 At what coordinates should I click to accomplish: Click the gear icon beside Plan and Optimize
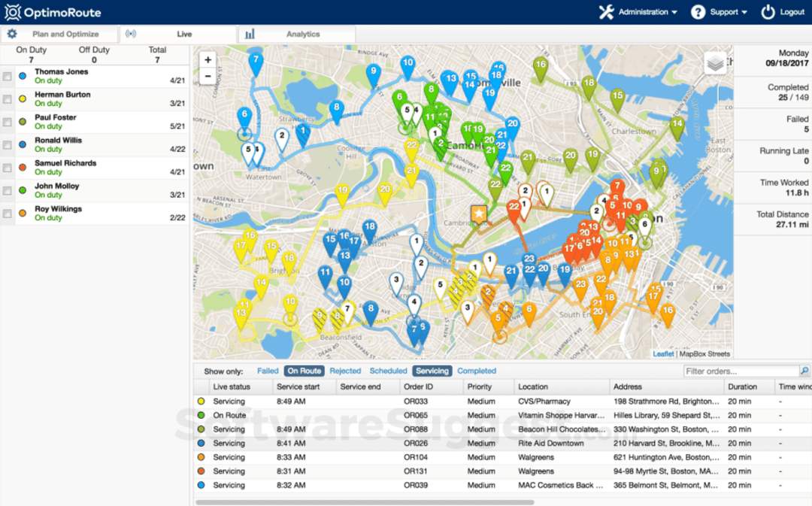[11, 34]
